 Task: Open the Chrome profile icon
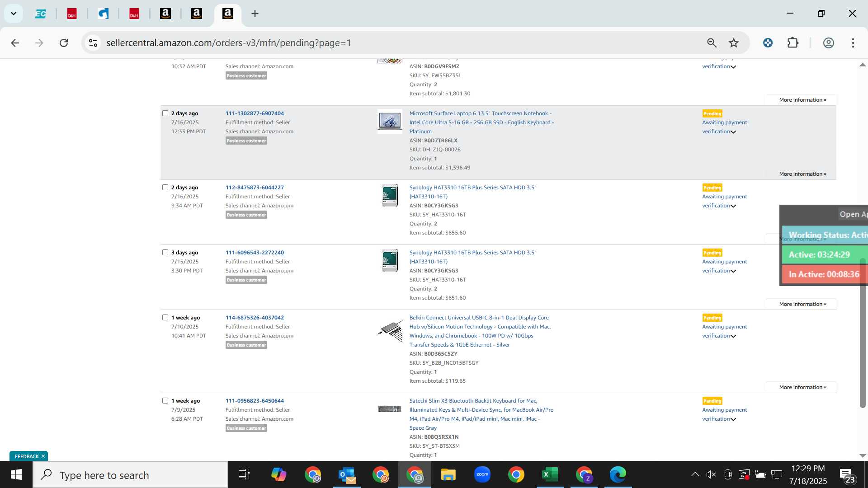pos(828,43)
